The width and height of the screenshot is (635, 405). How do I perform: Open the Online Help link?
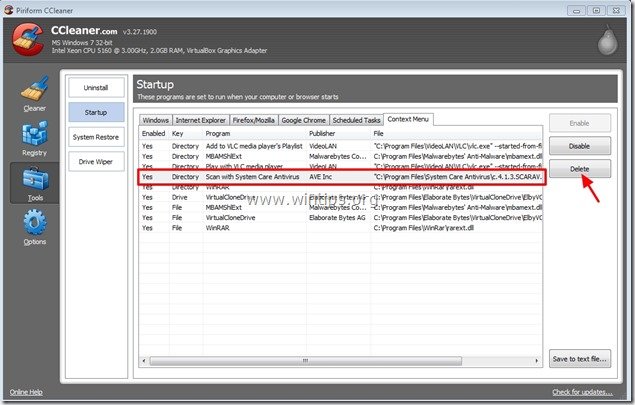(x=26, y=392)
